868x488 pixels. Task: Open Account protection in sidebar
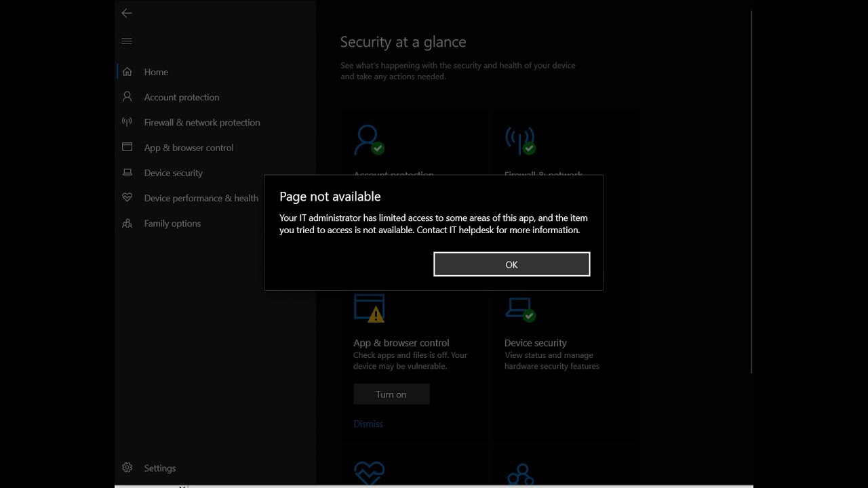click(182, 97)
